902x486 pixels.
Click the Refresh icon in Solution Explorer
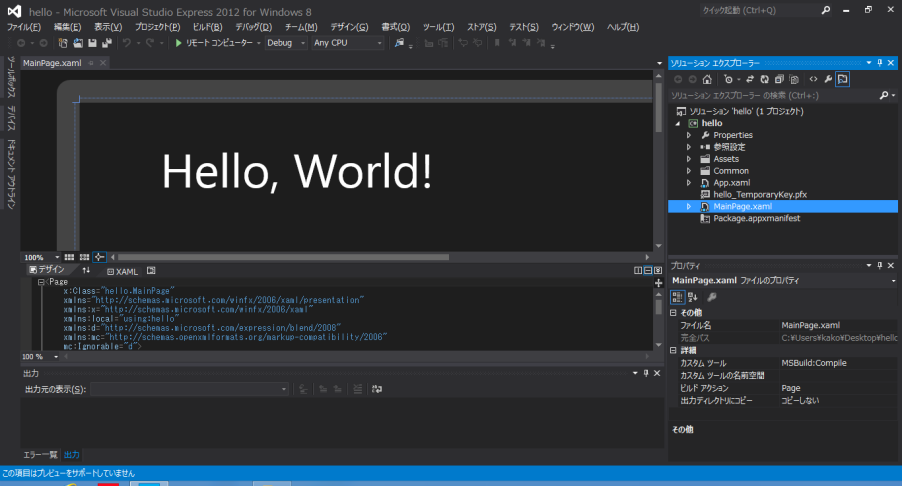763,79
